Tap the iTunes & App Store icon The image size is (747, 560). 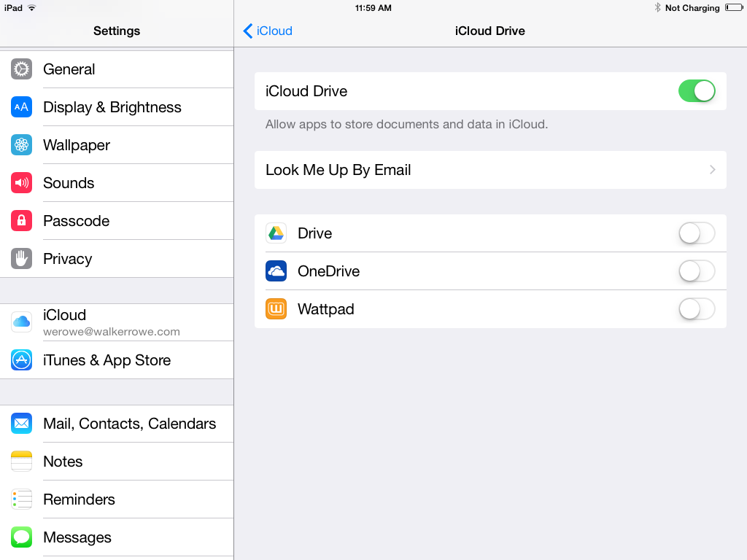(x=21, y=360)
